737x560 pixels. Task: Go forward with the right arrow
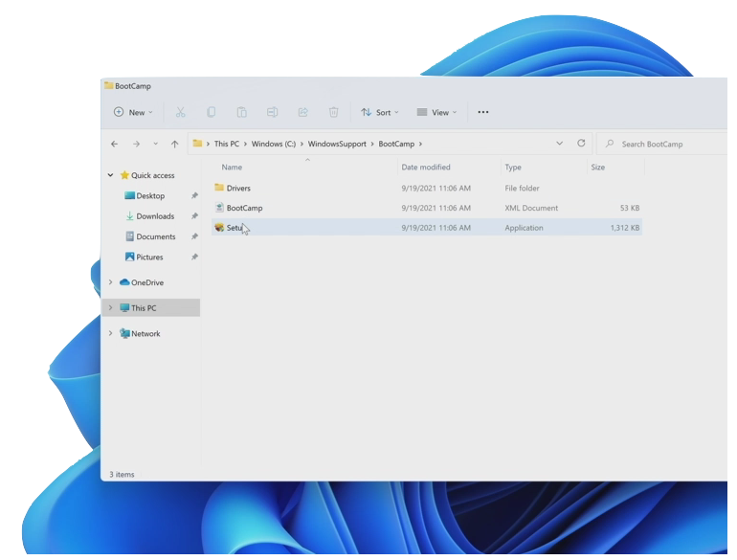(136, 144)
